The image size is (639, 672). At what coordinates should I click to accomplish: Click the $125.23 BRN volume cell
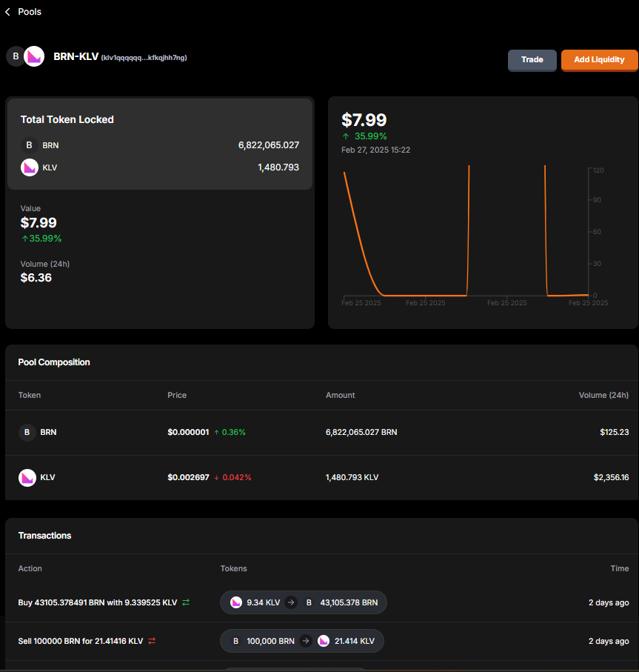[x=614, y=433]
